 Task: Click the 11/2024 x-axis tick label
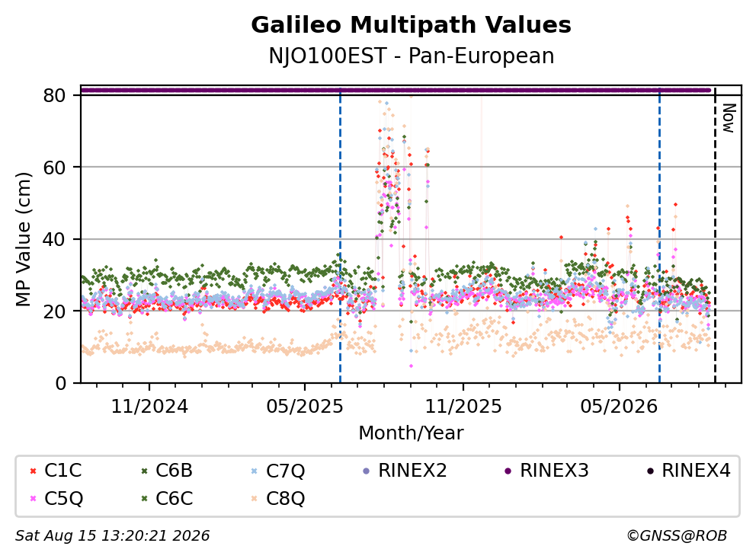(149, 407)
